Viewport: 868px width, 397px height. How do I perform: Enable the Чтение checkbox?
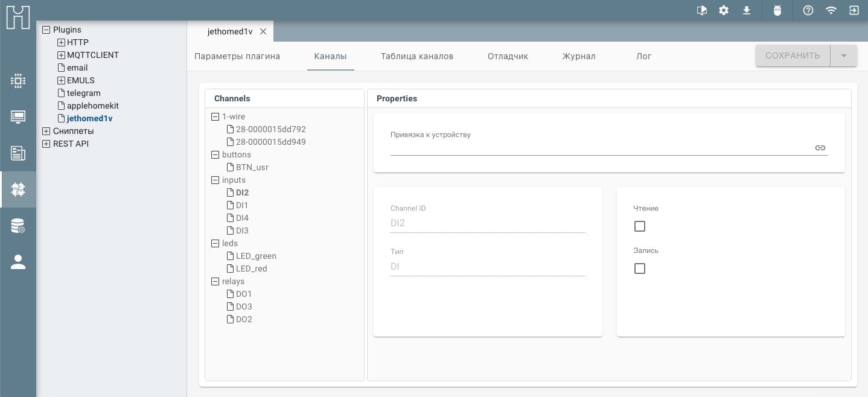click(640, 226)
